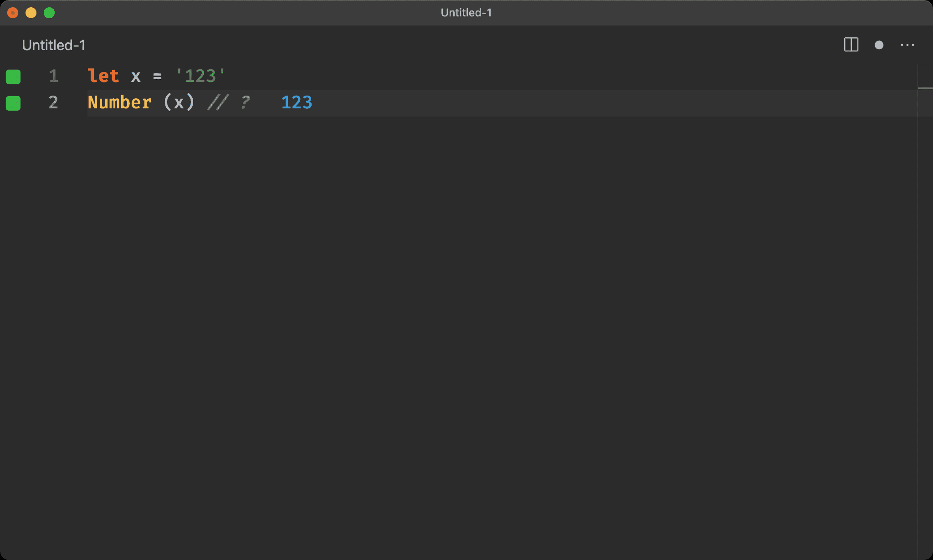Click green coverage indicator on line 2
This screenshot has height=560, width=933.
tap(13, 103)
